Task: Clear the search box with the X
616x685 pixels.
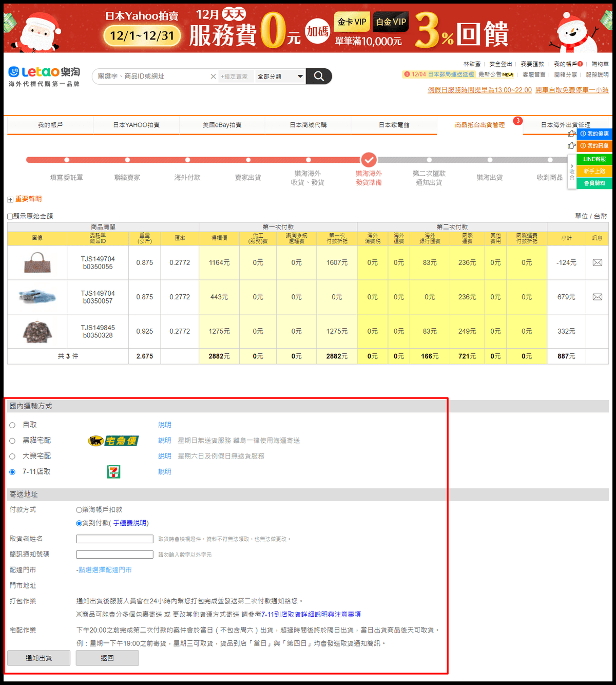Action: [x=213, y=77]
